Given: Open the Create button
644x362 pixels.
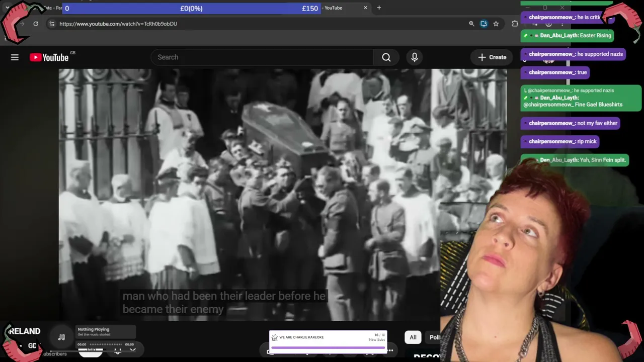Looking at the screenshot, I should (492, 57).
